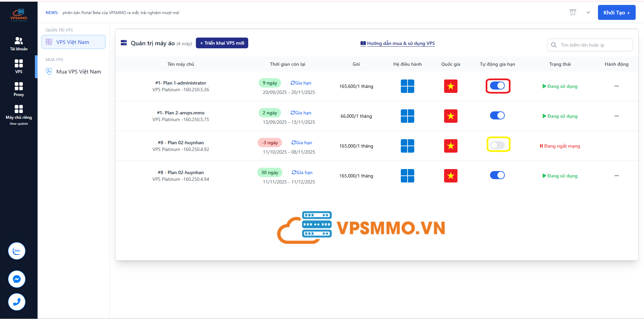Open Proxy section in the sidebar
Image resolution: width=644 pixels, height=319 pixels.
pos(19,89)
